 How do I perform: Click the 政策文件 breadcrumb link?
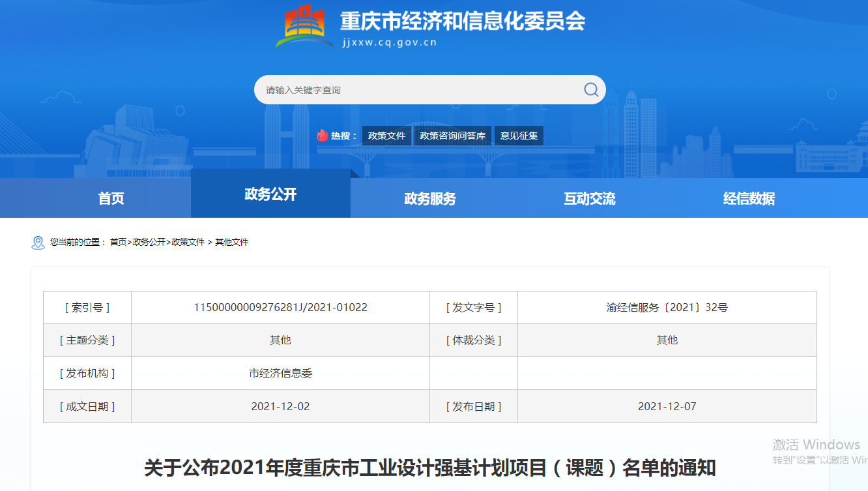tap(188, 242)
